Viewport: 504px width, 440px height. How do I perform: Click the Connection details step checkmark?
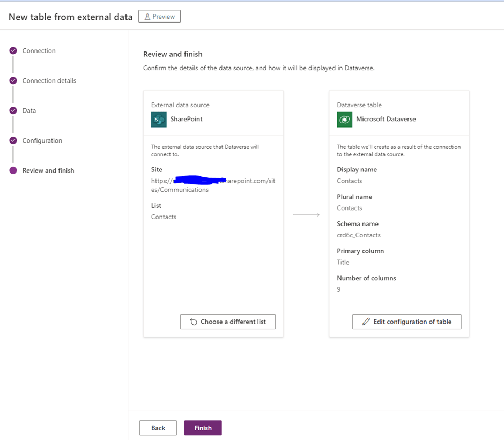click(x=13, y=81)
